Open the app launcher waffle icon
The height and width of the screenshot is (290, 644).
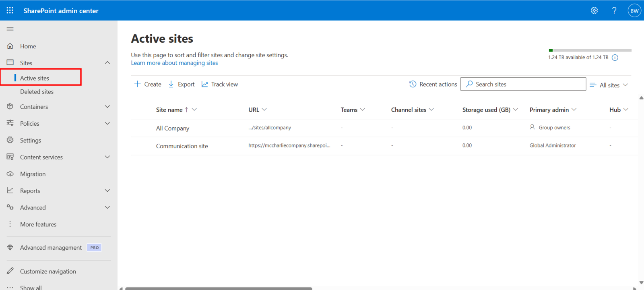[10, 10]
